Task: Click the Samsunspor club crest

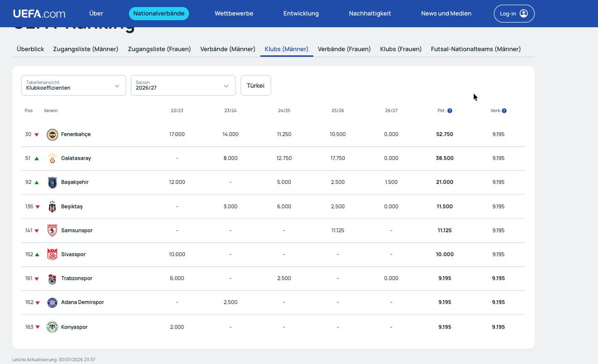Action: pos(52,230)
